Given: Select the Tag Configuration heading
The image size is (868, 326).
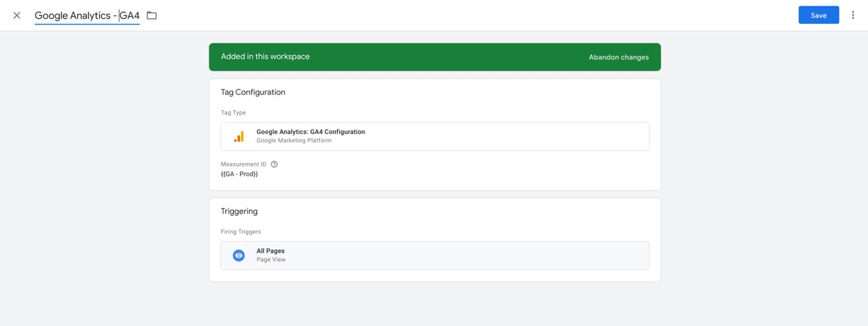Looking at the screenshot, I should pos(253,93).
